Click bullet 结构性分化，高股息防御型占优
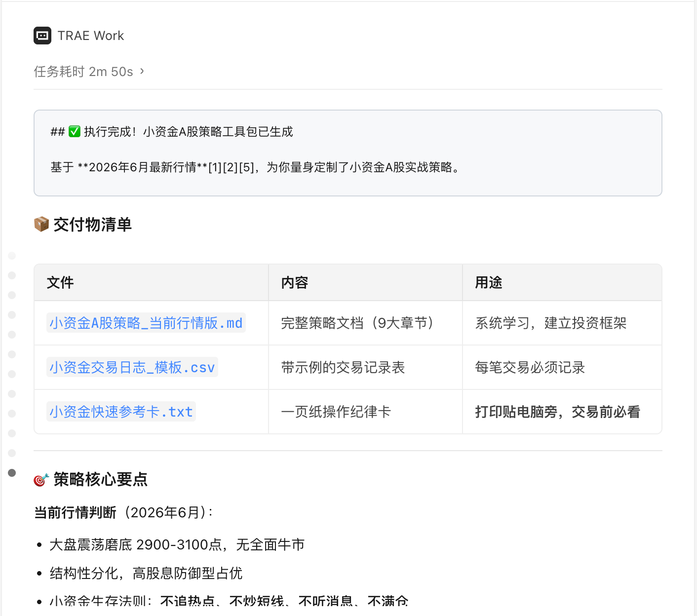This screenshot has width=697, height=616. [146, 573]
